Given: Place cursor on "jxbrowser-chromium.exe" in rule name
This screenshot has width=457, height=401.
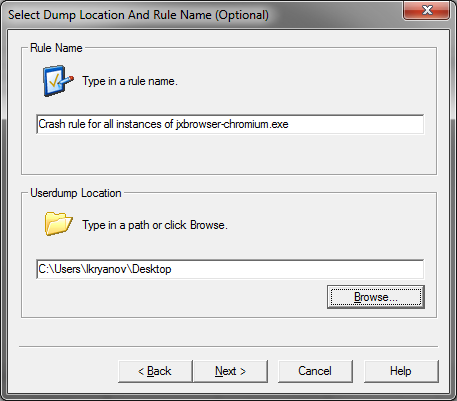Looking at the screenshot, I should pos(232,124).
